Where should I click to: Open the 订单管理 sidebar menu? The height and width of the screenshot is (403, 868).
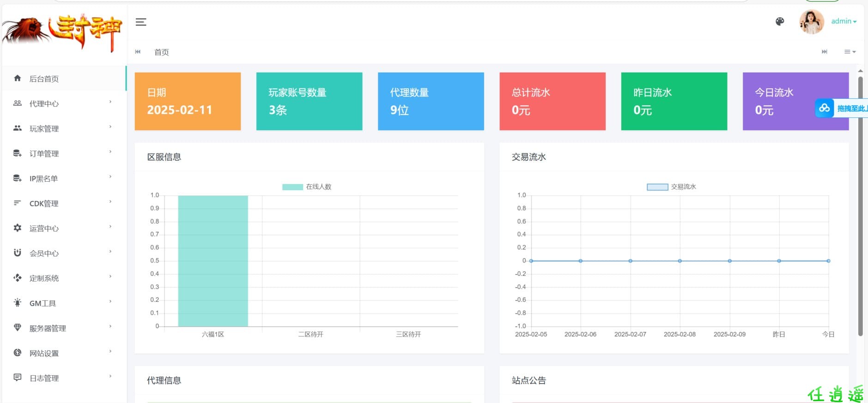[x=64, y=153]
